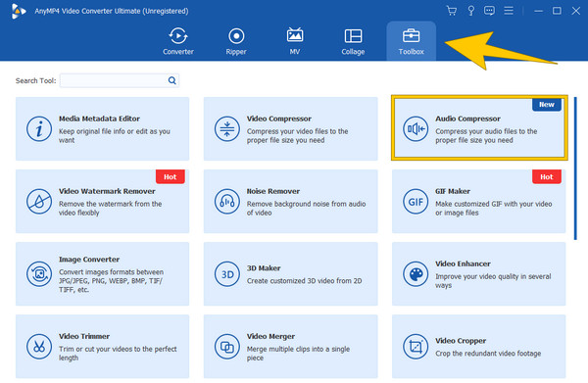Screen dimensions: 588x383
Task: Click the Video Compressor icon
Action: pyautogui.click(x=227, y=129)
